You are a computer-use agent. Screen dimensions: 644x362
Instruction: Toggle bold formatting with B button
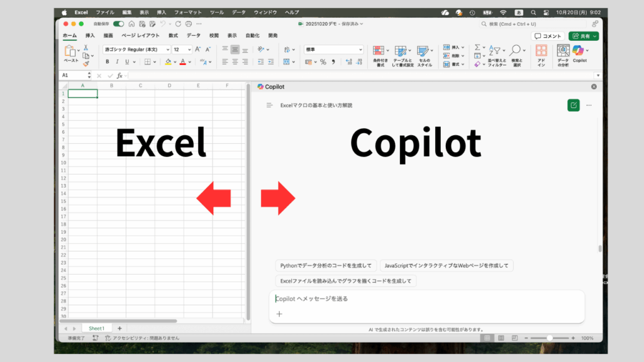coord(108,62)
